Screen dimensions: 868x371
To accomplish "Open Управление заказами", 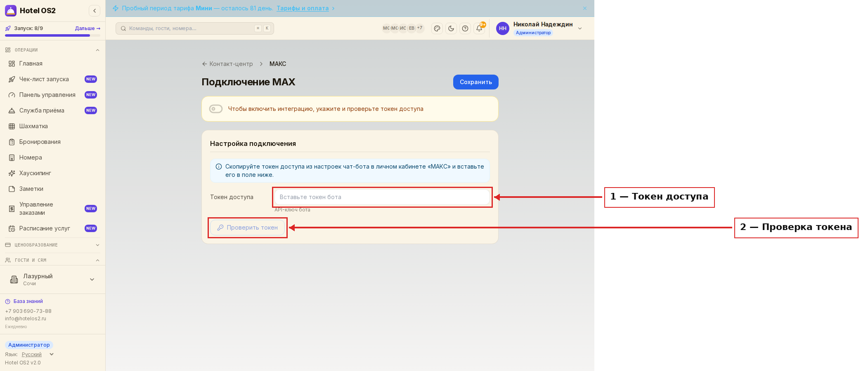I will click(52, 209).
